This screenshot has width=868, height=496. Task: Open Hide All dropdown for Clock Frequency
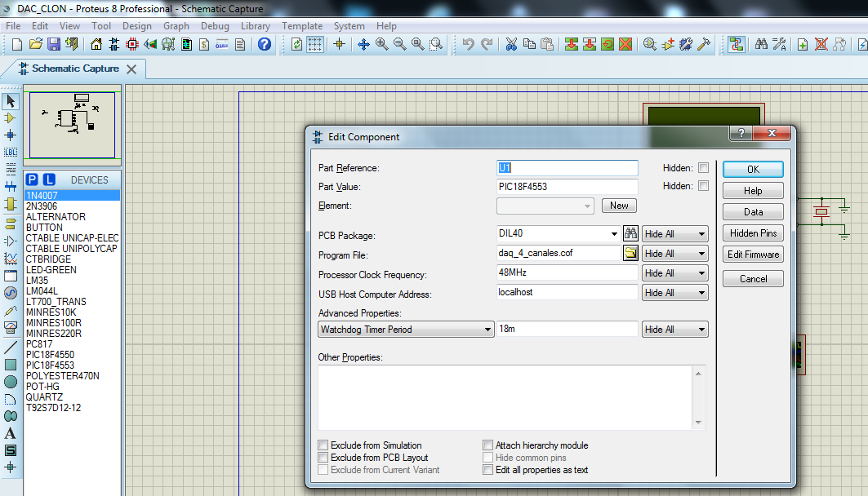click(674, 273)
